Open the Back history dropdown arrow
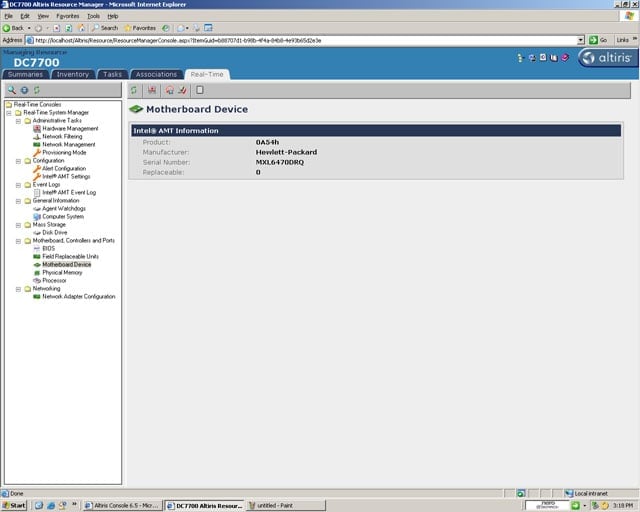 pos(29,28)
